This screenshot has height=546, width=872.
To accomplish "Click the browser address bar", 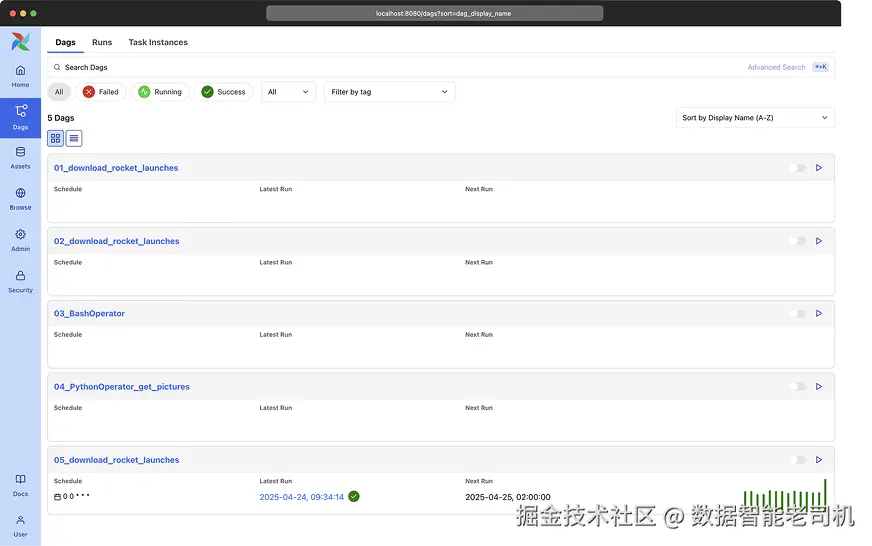I will pyautogui.click(x=434, y=13).
